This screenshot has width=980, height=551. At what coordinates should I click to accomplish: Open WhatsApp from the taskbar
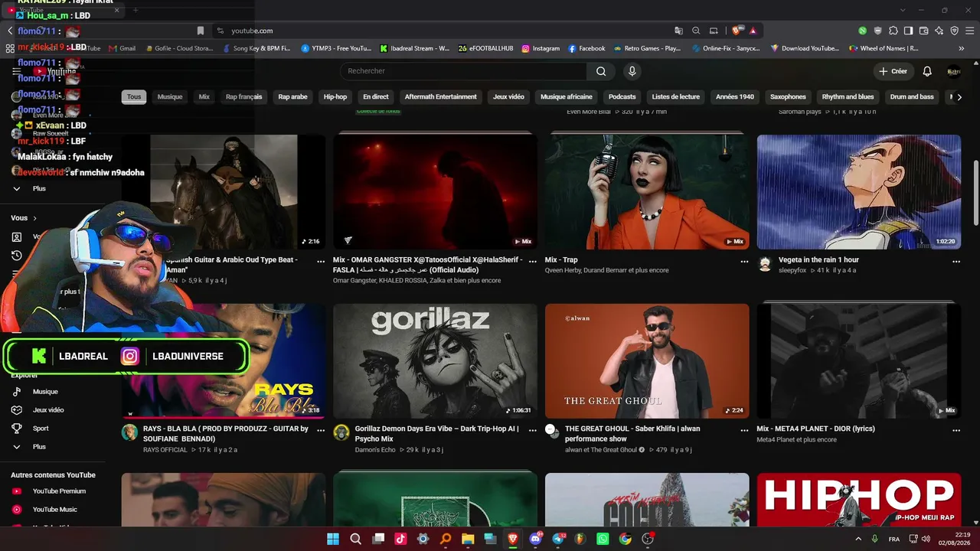click(x=603, y=539)
